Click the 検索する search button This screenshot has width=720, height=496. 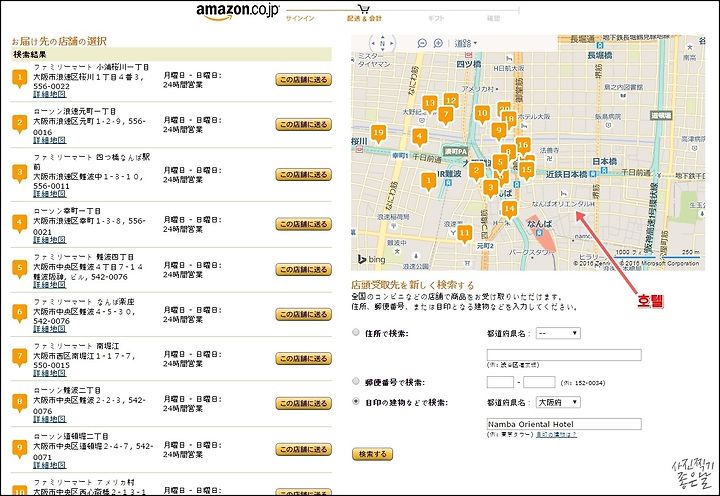tap(372, 454)
